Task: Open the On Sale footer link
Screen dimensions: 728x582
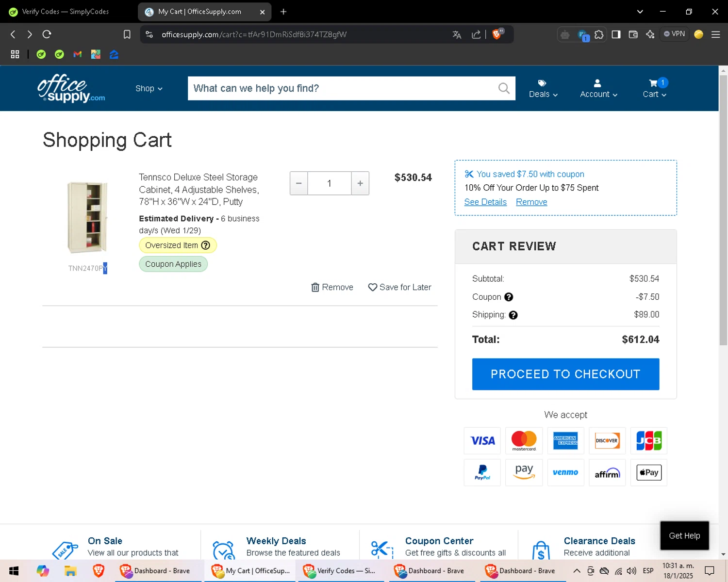Action: point(105,541)
